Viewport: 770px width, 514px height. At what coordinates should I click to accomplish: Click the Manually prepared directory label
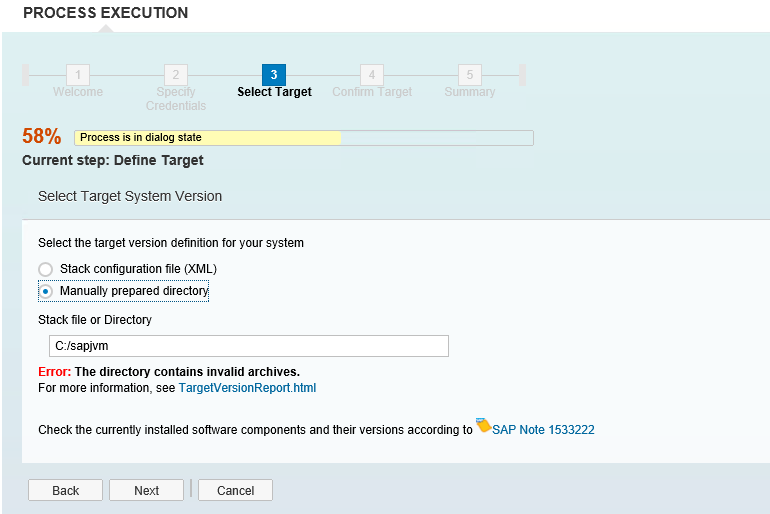[134, 291]
